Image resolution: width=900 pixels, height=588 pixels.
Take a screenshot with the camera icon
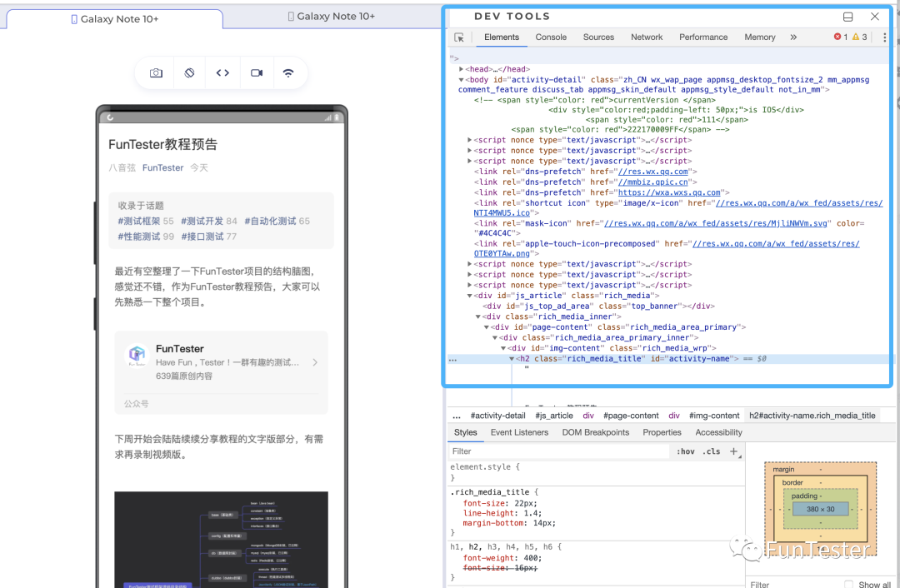[156, 72]
